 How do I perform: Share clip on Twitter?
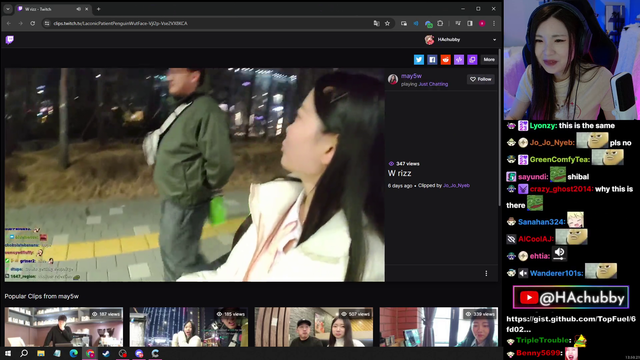pyautogui.click(x=419, y=60)
